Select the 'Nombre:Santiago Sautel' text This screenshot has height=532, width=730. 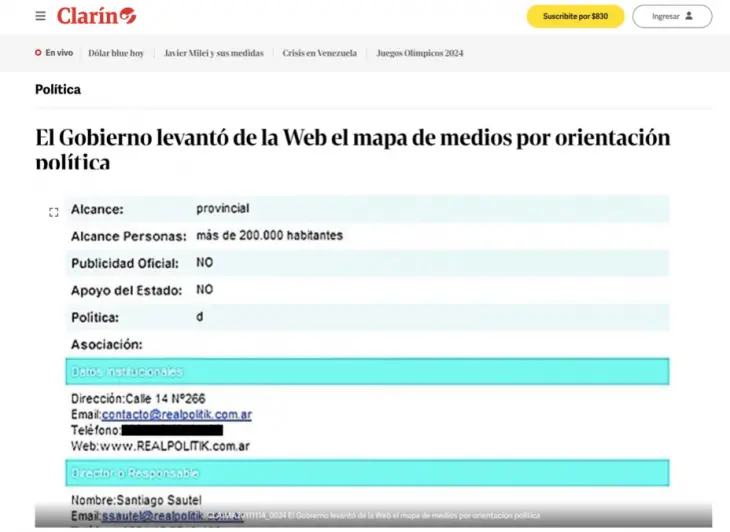tap(136, 500)
